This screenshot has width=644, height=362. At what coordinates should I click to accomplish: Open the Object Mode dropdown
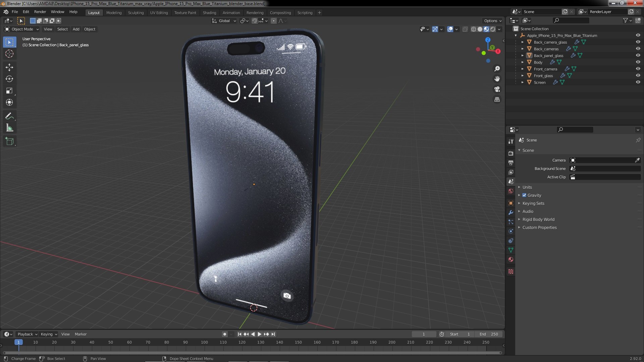[22, 29]
